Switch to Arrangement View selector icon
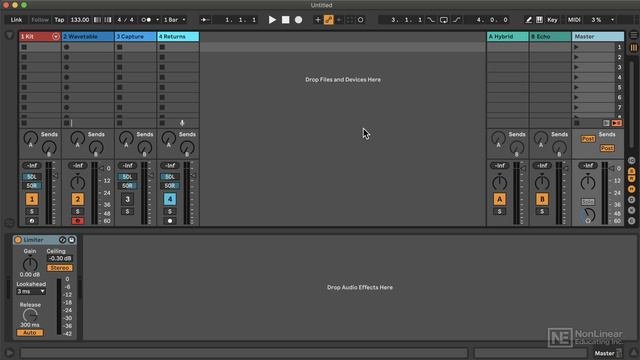The height and width of the screenshot is (360, 640). [x=634, y=36]
